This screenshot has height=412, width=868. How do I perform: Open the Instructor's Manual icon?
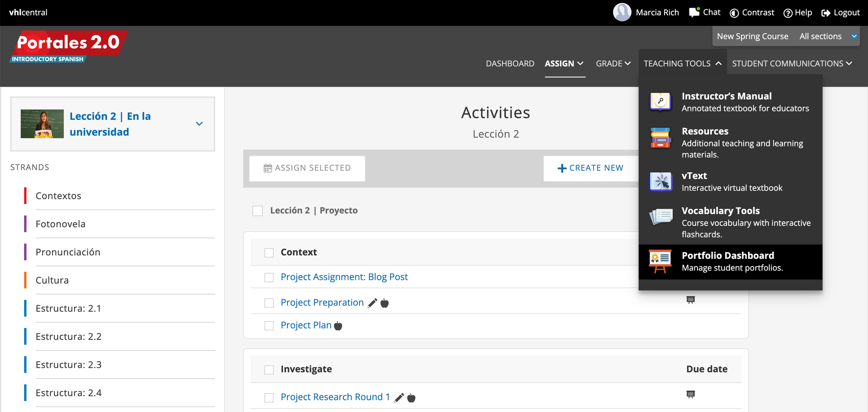tap(660, 101)
